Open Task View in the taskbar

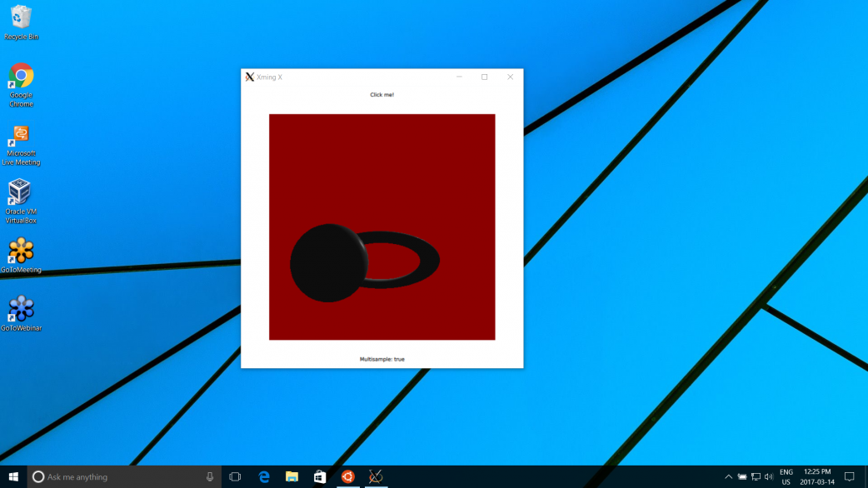pos(235,476)
